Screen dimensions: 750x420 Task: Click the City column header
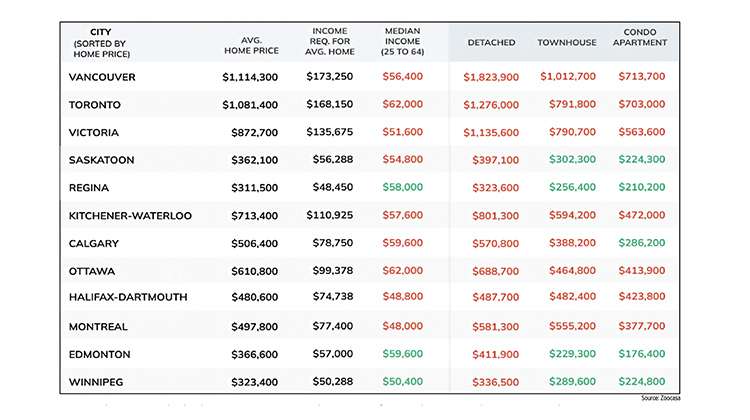[101, 43]
